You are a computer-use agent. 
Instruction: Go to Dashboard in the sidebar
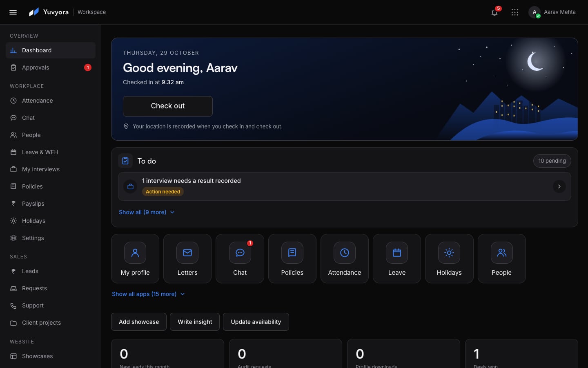click(51, 50)
